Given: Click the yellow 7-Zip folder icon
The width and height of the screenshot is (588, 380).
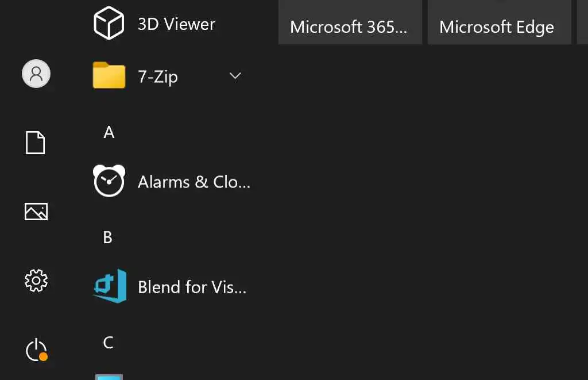Looking at the screenshot, I should [109, 75].
